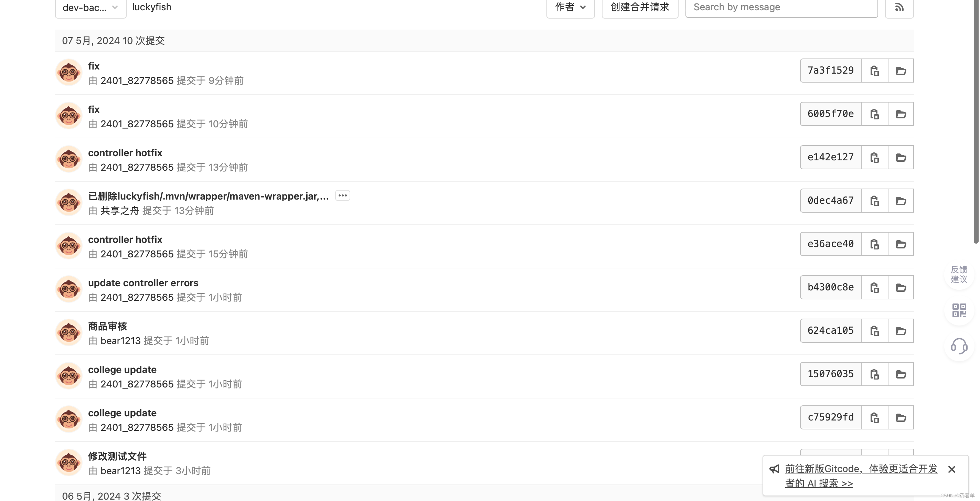
Task: Browse files at commit c75929fd
Action: (901, 418)
